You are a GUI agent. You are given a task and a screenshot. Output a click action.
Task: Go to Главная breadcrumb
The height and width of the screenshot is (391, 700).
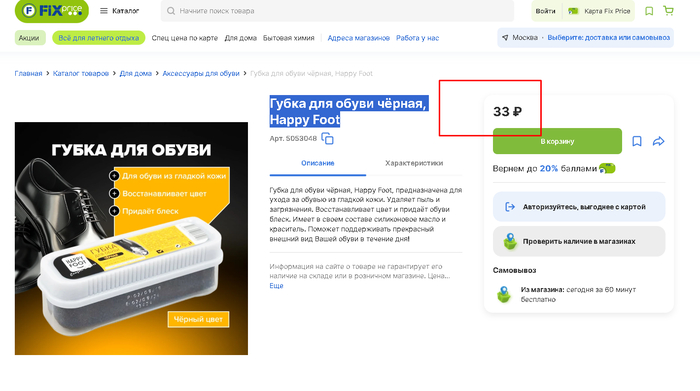pos(28,73)
